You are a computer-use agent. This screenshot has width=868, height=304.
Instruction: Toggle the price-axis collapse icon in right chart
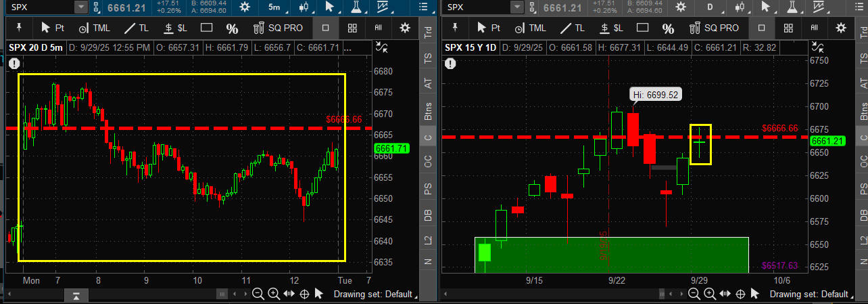pos(817,47)
